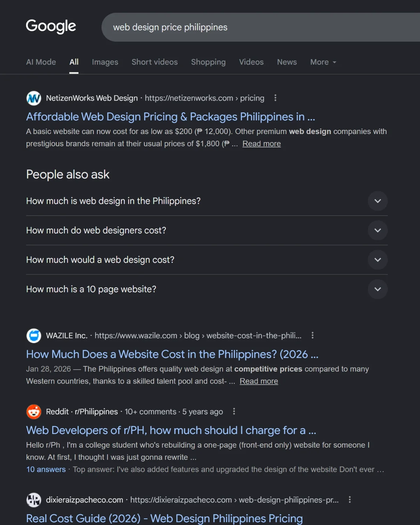Open dixieraizpacheco result options (three dots)

tap(350, 500)
